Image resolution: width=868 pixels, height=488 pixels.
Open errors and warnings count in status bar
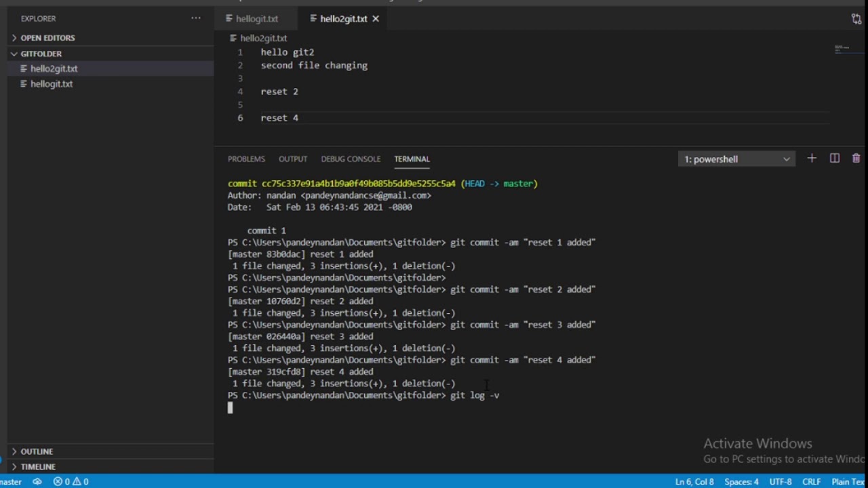[x=71, y=482]
